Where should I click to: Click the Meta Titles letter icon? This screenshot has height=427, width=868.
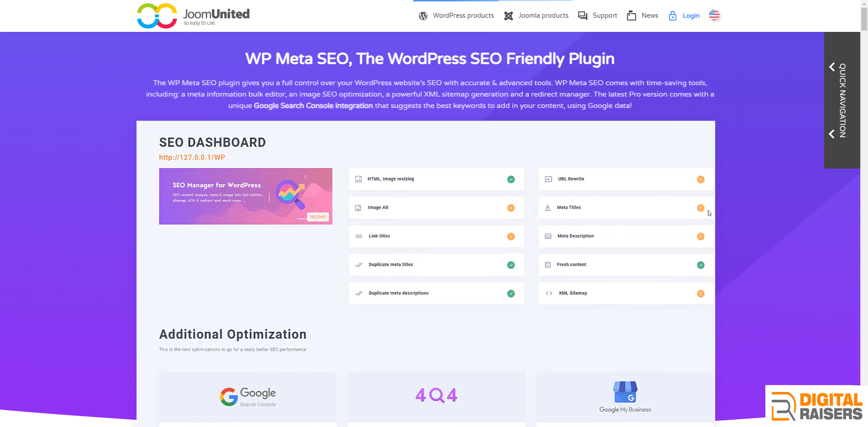coord(548,207)
